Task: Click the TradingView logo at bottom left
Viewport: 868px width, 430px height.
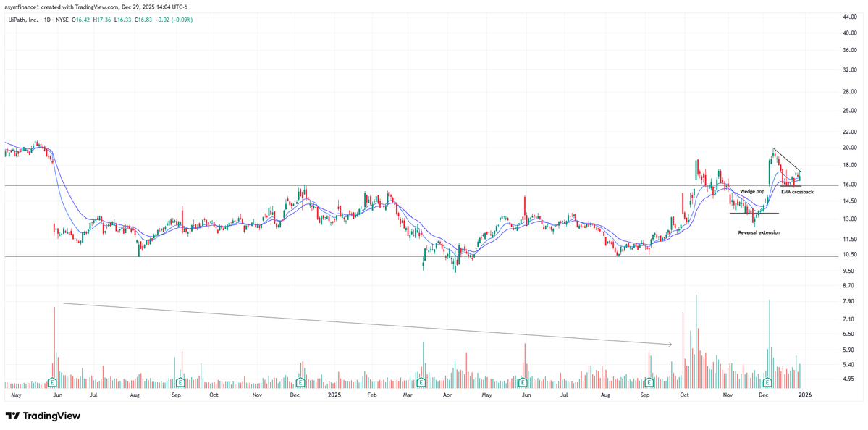Action: tap(43, 416)
